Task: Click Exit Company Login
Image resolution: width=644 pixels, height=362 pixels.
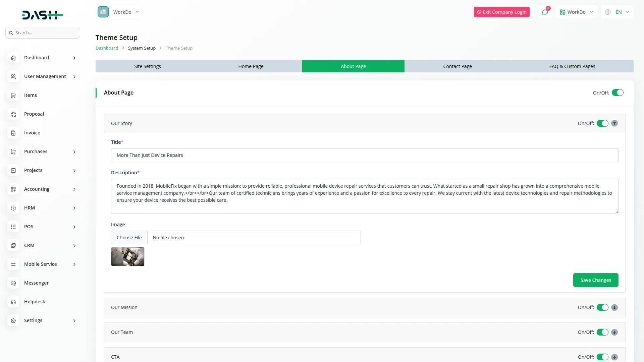Action: 501,12
